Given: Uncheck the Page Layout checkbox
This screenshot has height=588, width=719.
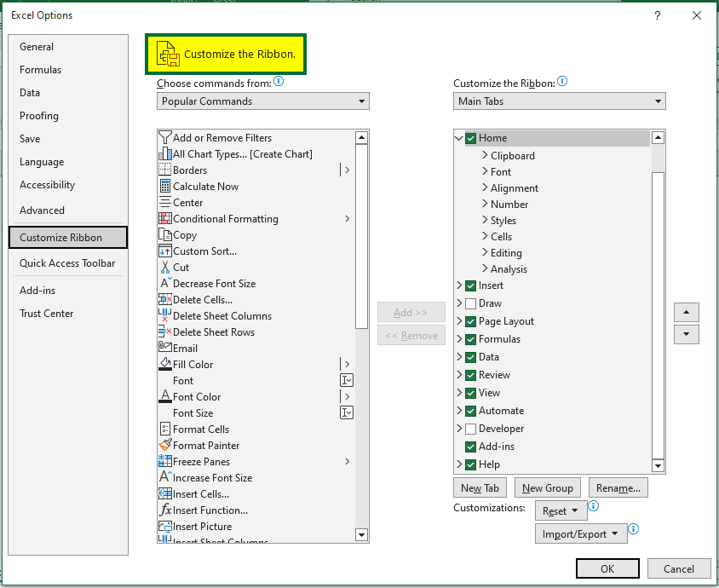Looking at the screenshot, I should pyautogui.click(x=470, y=321).
